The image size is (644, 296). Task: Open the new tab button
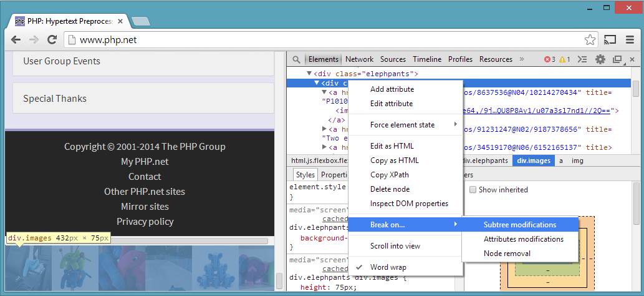pyautogui.click(x=142, y=21)
